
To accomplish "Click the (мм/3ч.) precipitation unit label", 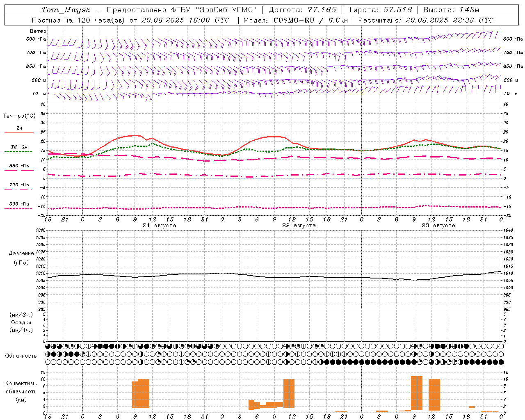I will pos(21,315).
